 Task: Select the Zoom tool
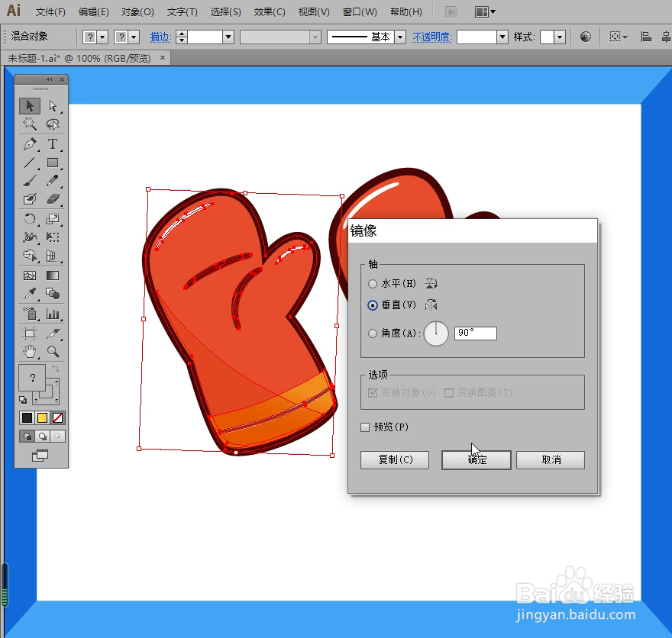tap(53, 352)
